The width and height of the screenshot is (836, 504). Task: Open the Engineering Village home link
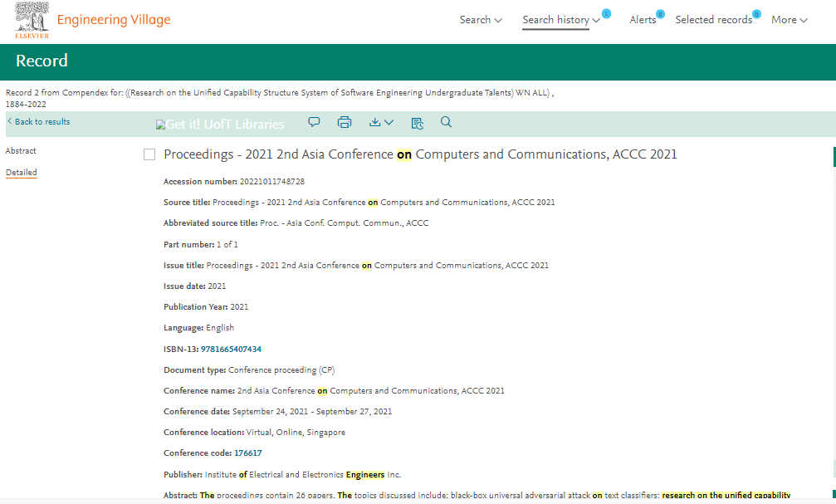114,20
